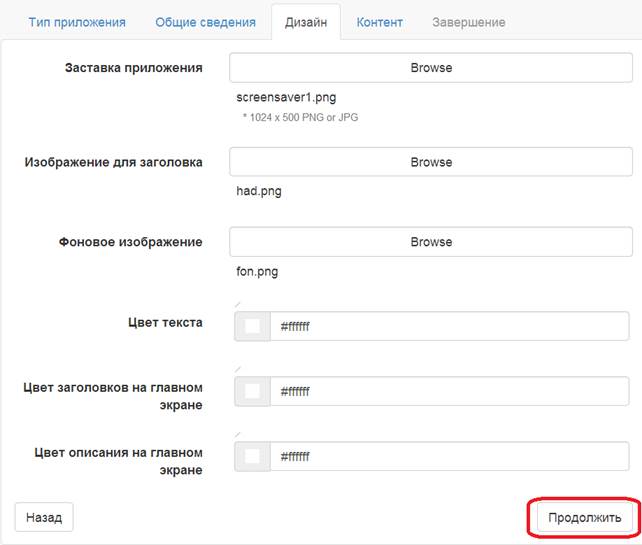Browse for the Изображение для заголовка file

431,162
